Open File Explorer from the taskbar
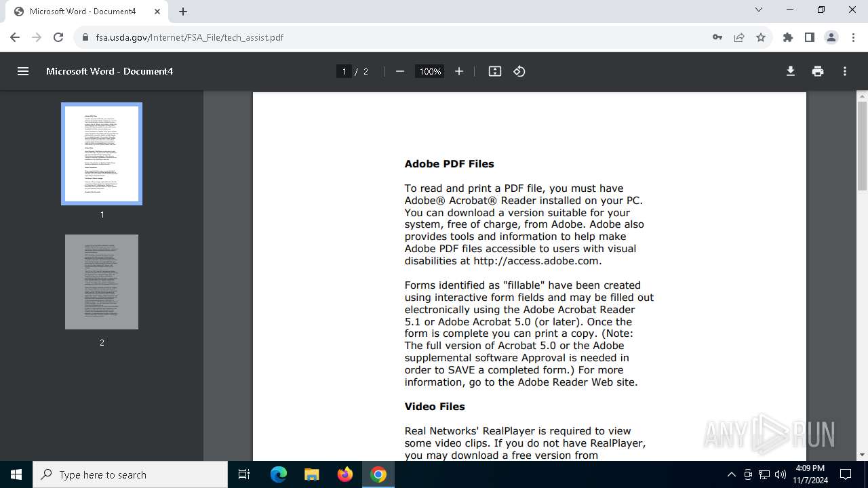Image resolution: width=868 pixels, height=488 pixels. (x=311, y=474)
